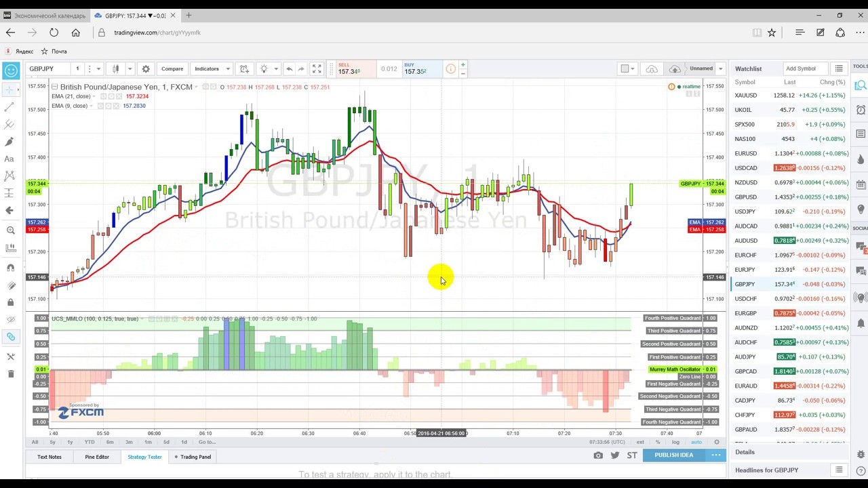This screenshot has width=868, height=488.
Task: Toggle extended hours ext option
Action: pyautogui.click(x=639, y=442)
